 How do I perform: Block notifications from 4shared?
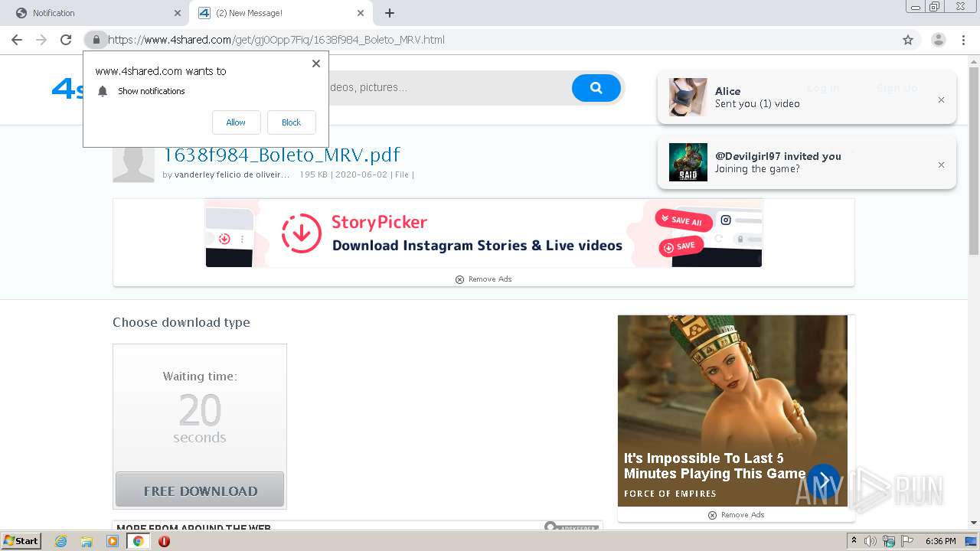(x=291, y=122)
